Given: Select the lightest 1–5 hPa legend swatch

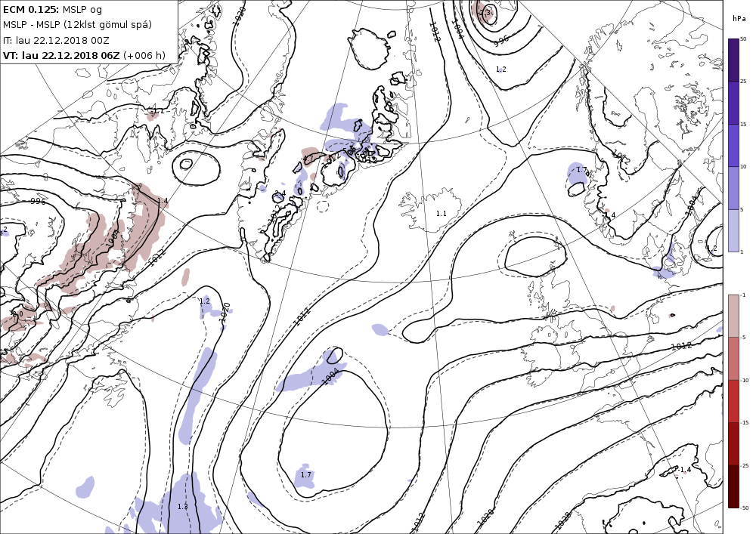Looking at the screenshot, I should tap(733, 230).
